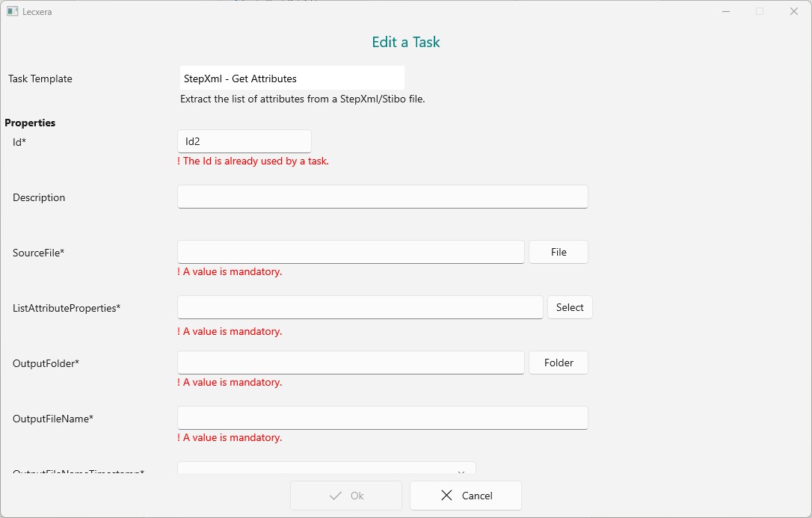Click the checkmark icon on Ok button

coord(336,495)
